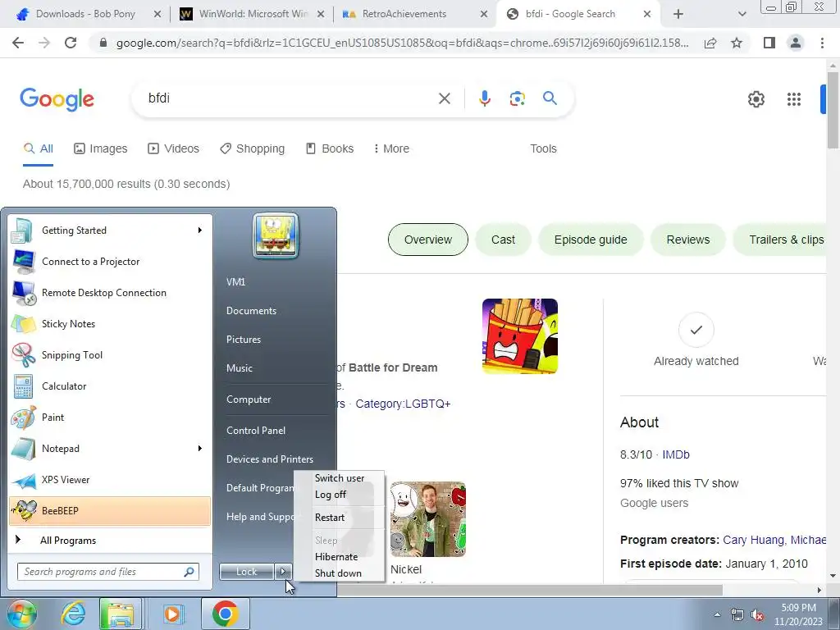Select the Cast chip
The width and height of the screenshot is (840, 630).
tap(503, 240)
